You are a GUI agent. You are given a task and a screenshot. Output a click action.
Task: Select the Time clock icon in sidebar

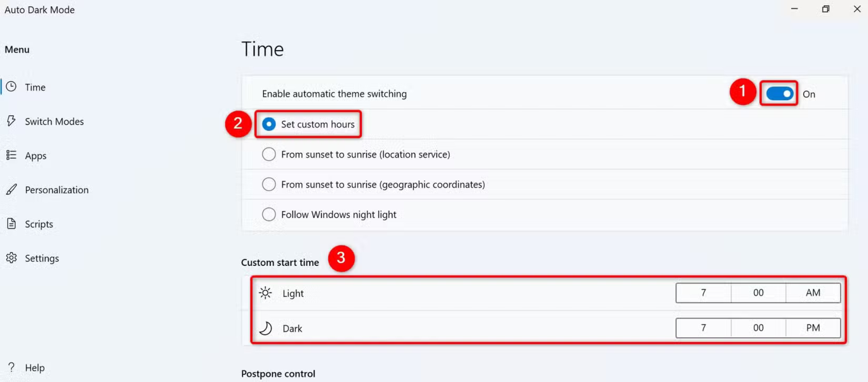click(x=11, y=87)
